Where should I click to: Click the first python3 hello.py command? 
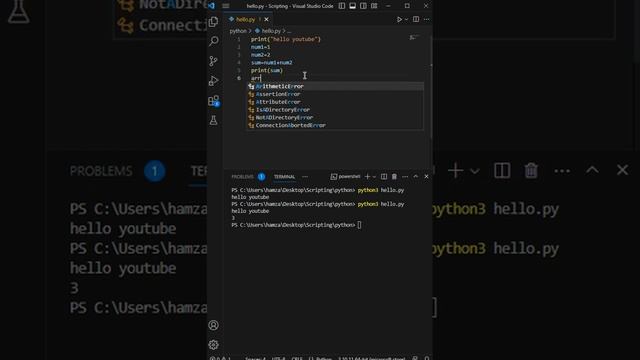(x=381, y=190)
